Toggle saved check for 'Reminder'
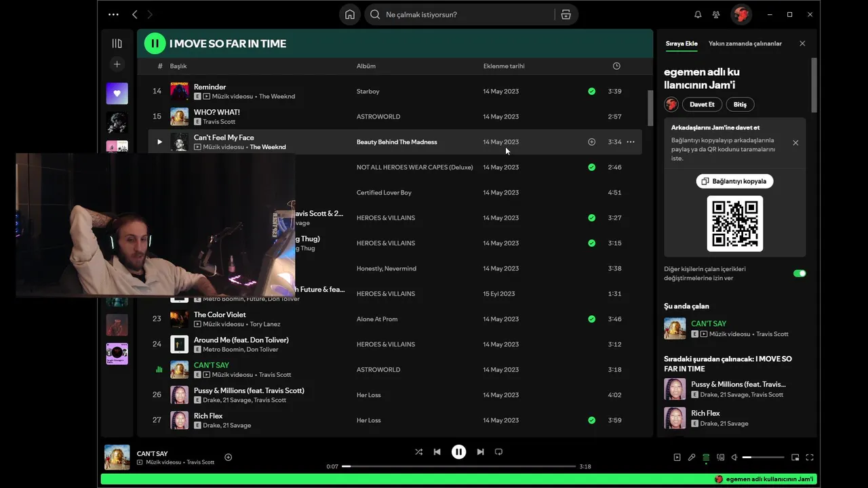Viewport: 868px width, 488px height. click(x=591, y=91)
